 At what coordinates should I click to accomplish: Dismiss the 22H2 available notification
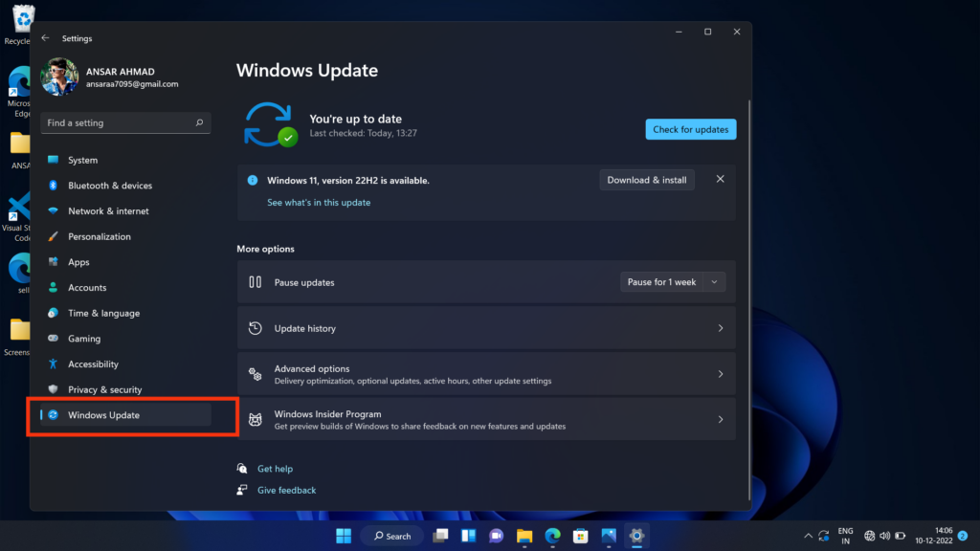720,179
